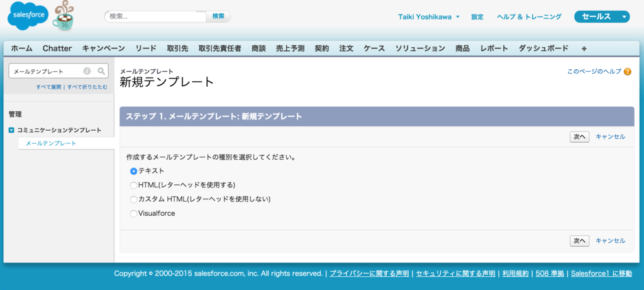Open the ソリューション tab

click(x=420, y=48)
